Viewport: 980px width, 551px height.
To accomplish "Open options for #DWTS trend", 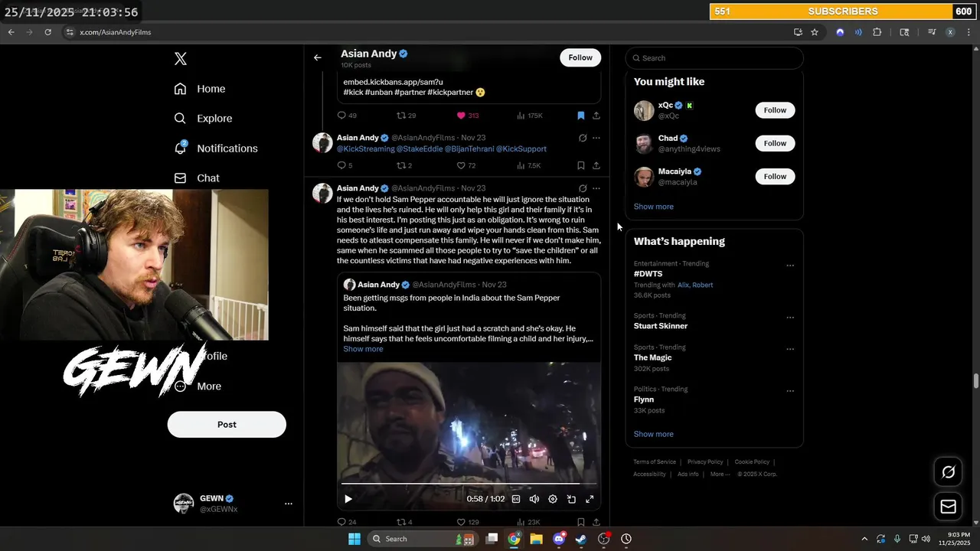I will [x=790, y=266].
